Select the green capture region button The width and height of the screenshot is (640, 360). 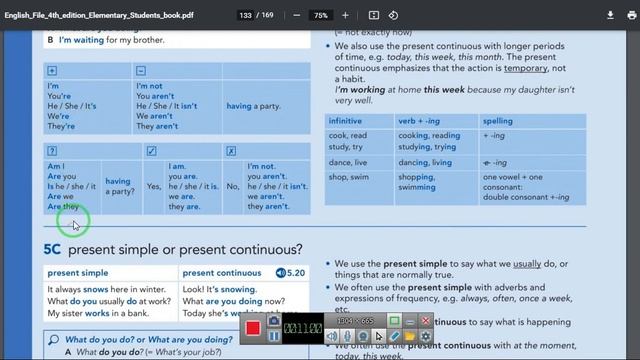(x=394, y=321)
